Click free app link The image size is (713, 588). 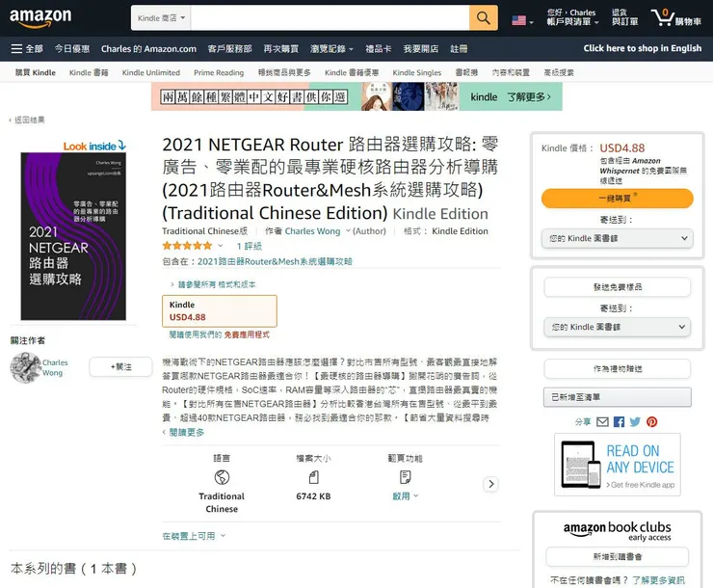(247, 334)
